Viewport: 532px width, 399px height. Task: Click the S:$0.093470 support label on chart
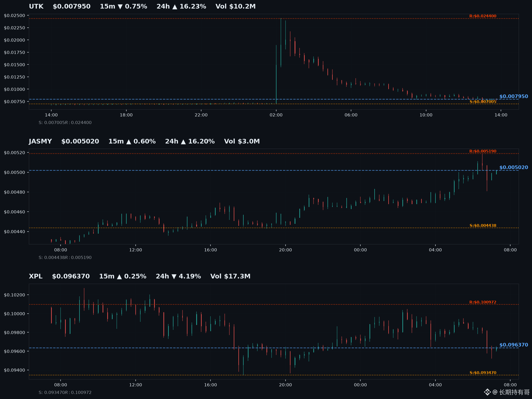[483, 373]
